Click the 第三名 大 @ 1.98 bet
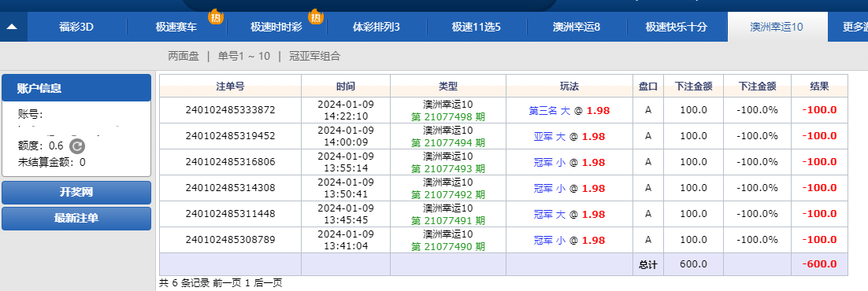868x291 pixels. pyautogui.click(x=569, y=111)
